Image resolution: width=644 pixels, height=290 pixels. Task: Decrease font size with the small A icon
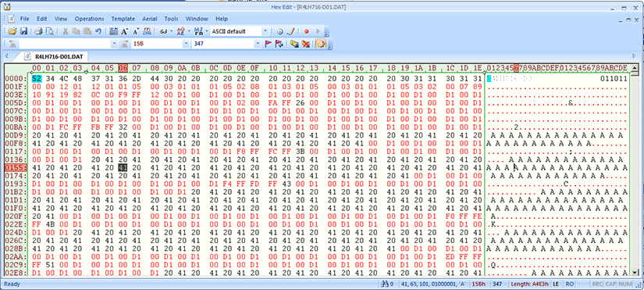[137, 31]
